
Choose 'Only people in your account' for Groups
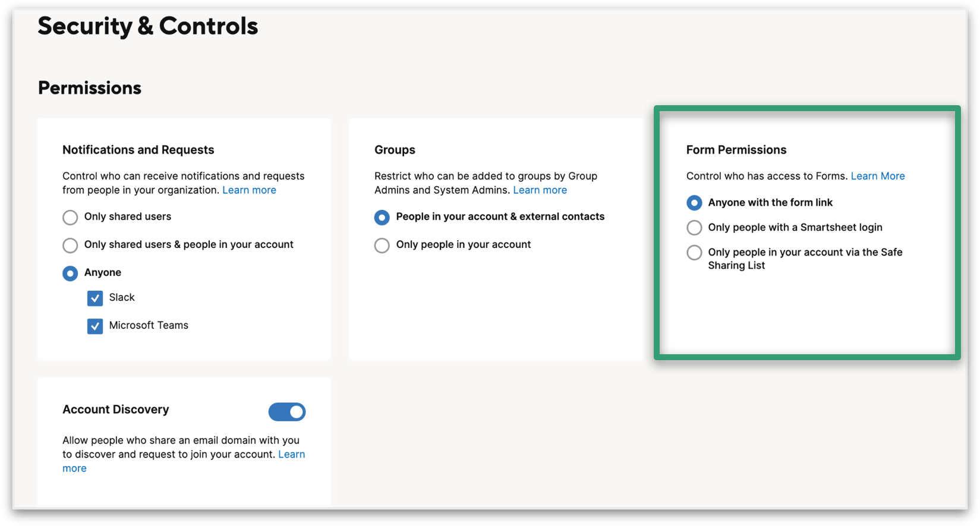click(x=382, y=245)
